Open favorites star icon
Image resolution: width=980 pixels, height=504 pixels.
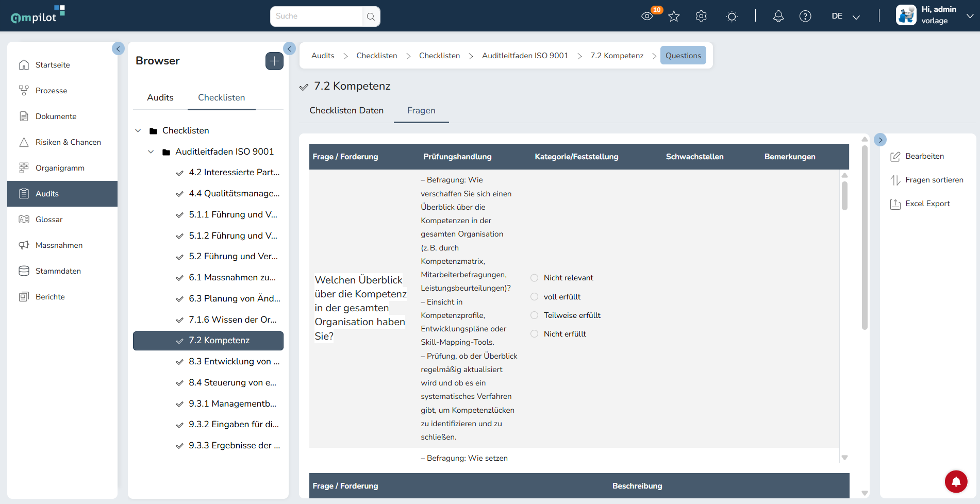[674, 16]
